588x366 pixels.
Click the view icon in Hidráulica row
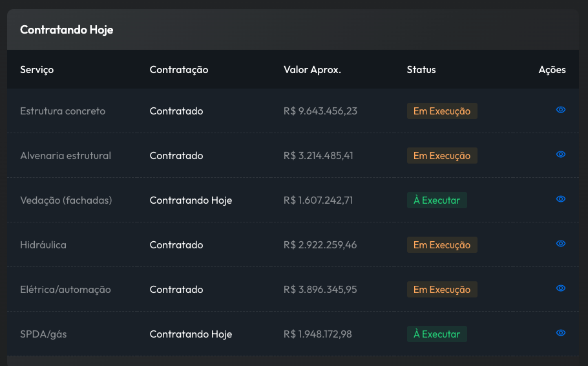[x=560, y=244]
